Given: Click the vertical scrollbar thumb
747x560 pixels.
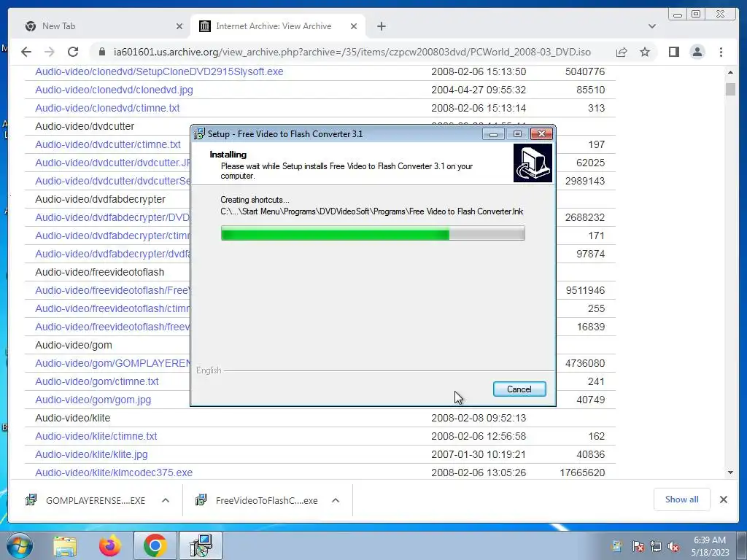Looking at the screenshot, I should pos(730,89).
